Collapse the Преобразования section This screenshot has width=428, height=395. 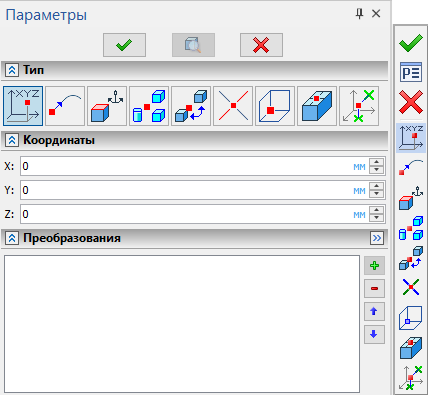coord(12,238)
